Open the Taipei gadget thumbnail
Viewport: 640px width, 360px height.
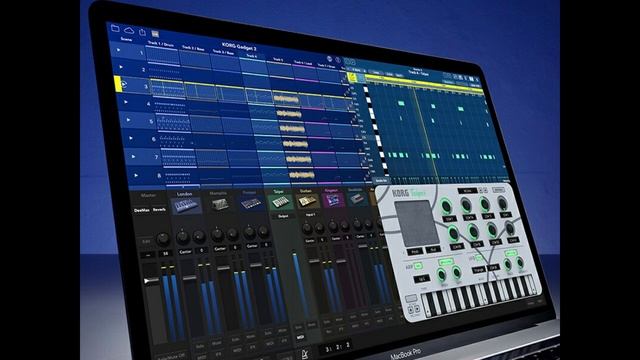pos(281,202)
